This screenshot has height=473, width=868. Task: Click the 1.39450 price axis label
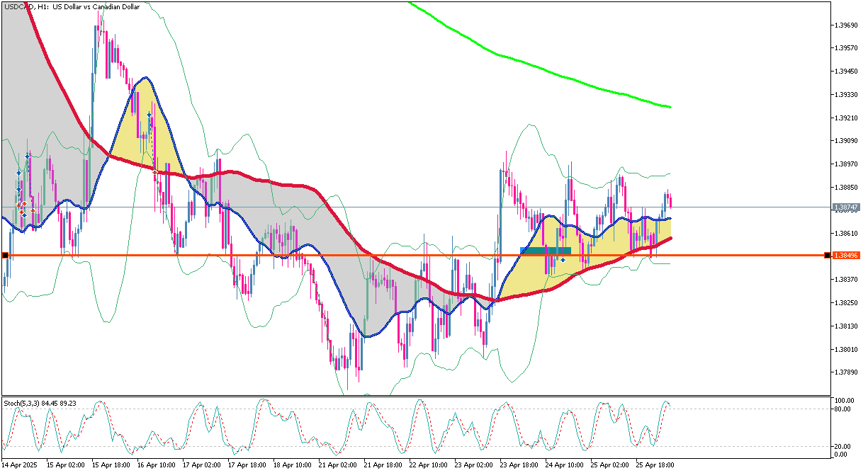coord(847,72)
